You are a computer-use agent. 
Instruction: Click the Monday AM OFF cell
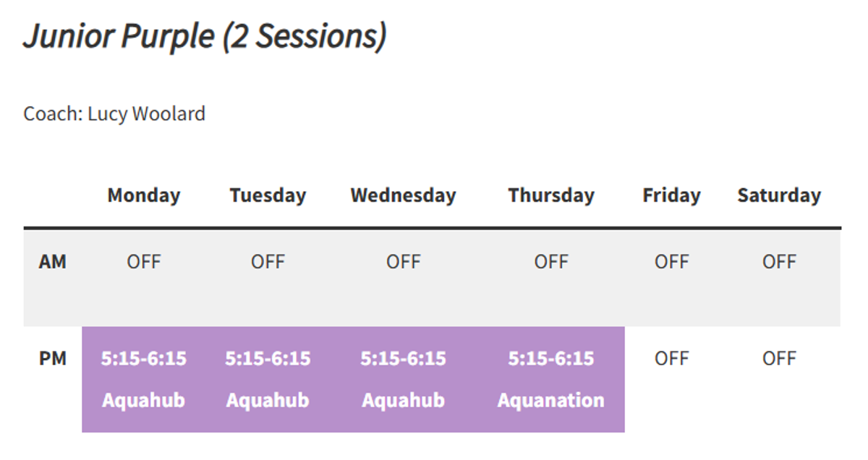point(144,262)
